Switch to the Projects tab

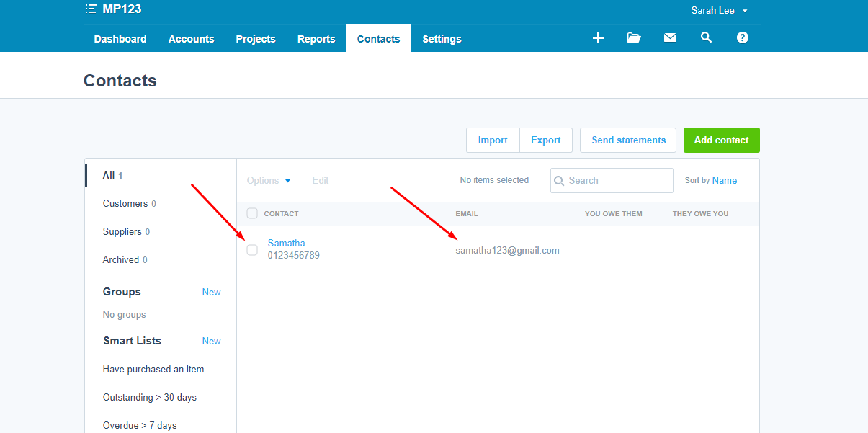[256, 39]
